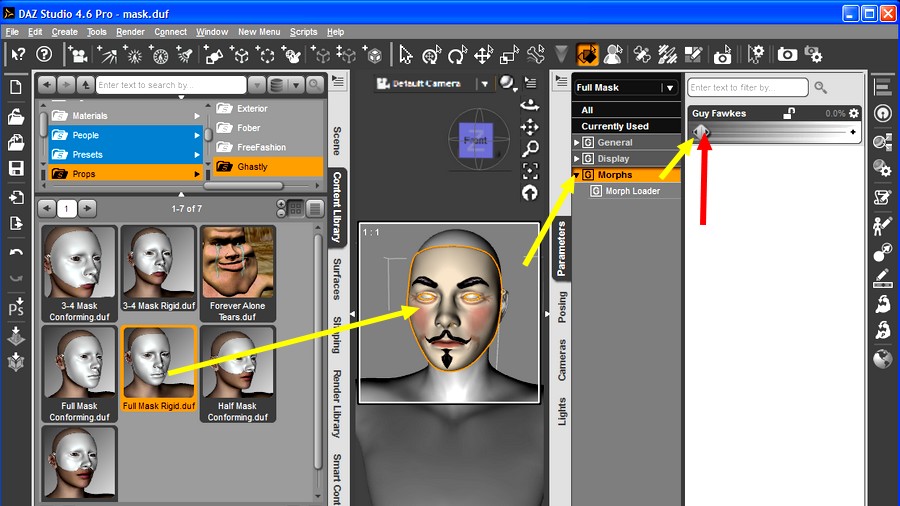
Task: Click the search magnifier in Content Library
Action: click(x=315, y=85)
